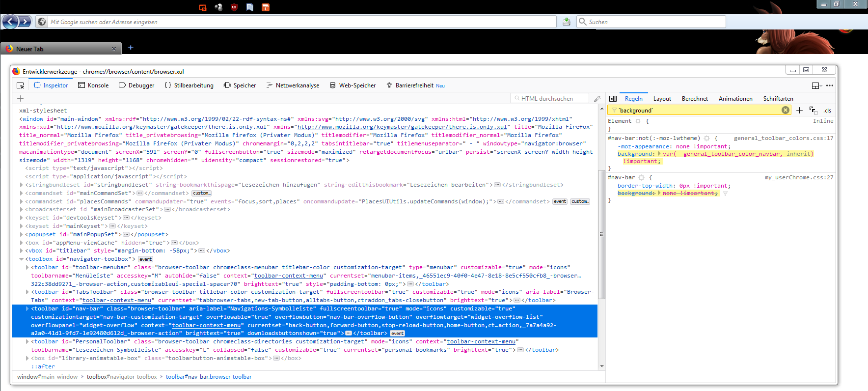Focus the HTML durchsuchen search field
The width and height of the screenshot is (868, 391).
click(549, 98)
